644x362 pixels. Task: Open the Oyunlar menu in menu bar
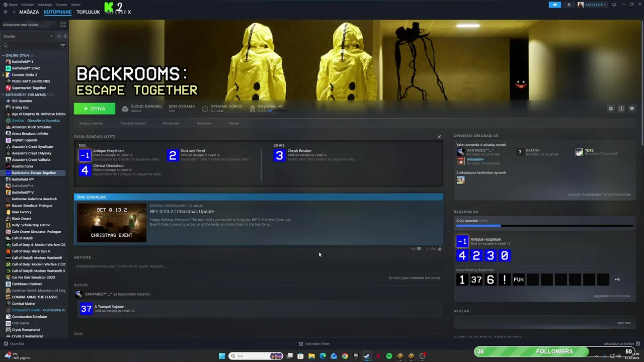point(61,5)
